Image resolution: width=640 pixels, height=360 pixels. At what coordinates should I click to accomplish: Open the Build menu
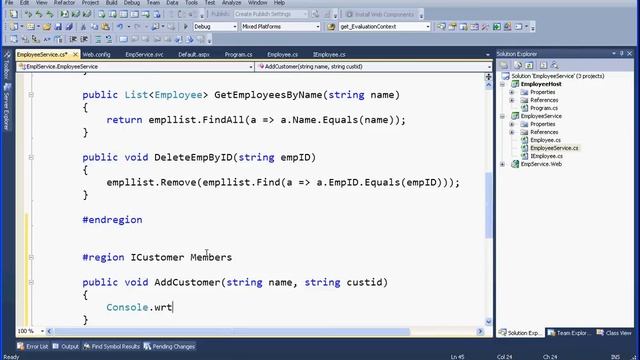[x=111, y=2]
